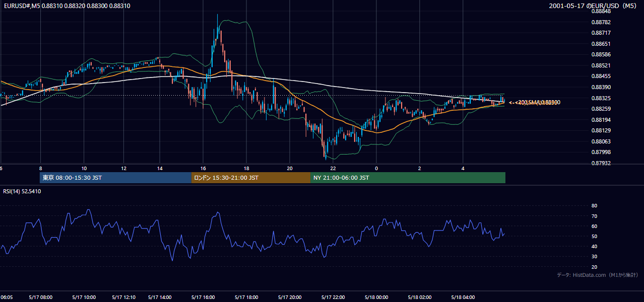Click price axis label 0.88521

point(601,65)
